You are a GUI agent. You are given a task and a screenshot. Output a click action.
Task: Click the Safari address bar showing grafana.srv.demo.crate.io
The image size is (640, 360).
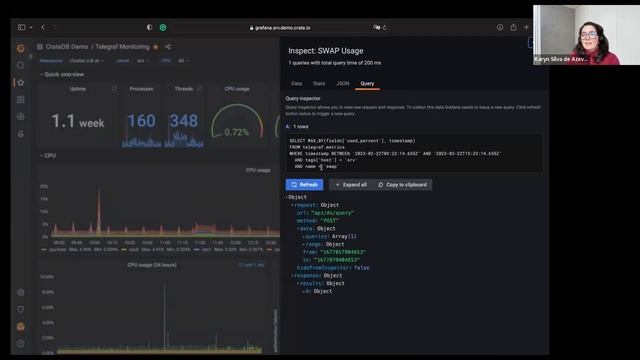[280, 28]
